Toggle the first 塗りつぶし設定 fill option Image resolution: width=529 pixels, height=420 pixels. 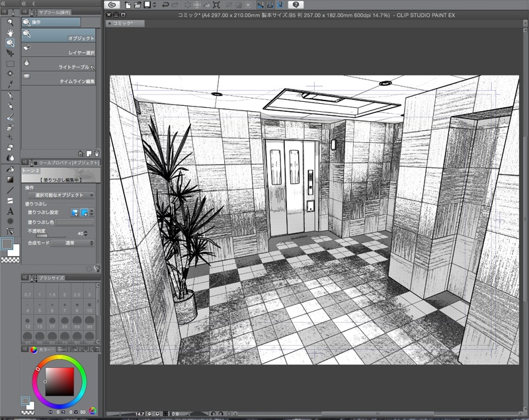tap(75, 212)
